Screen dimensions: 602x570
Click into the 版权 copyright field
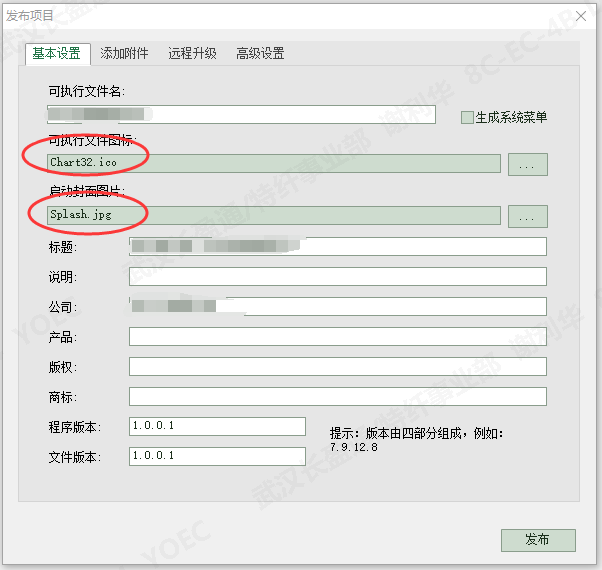[337, 367]
